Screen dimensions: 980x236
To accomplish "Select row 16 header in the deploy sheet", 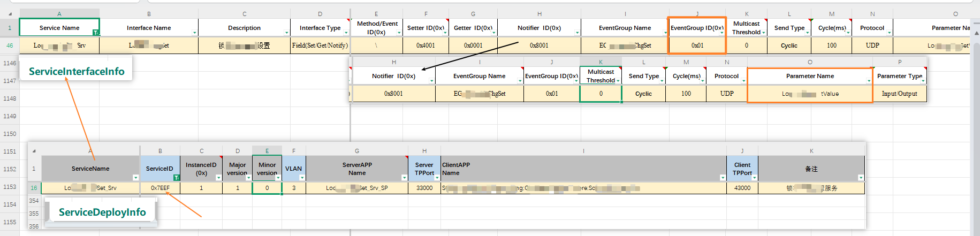I will 34,188.
